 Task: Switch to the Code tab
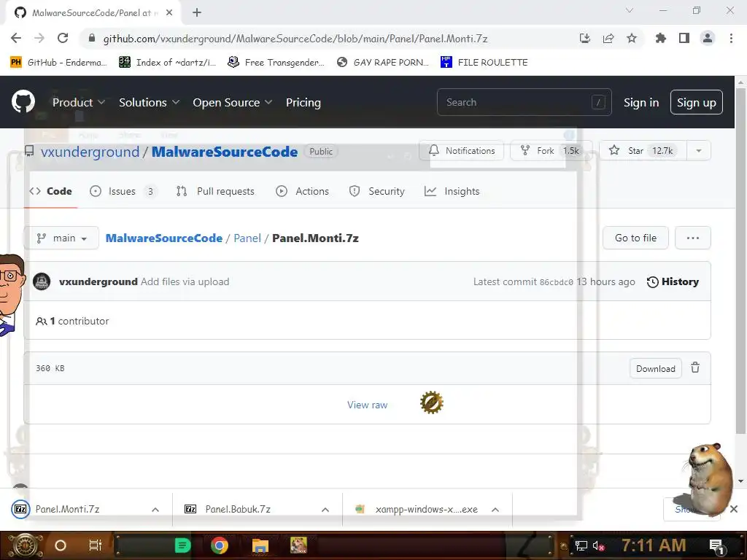pos(50,191)
